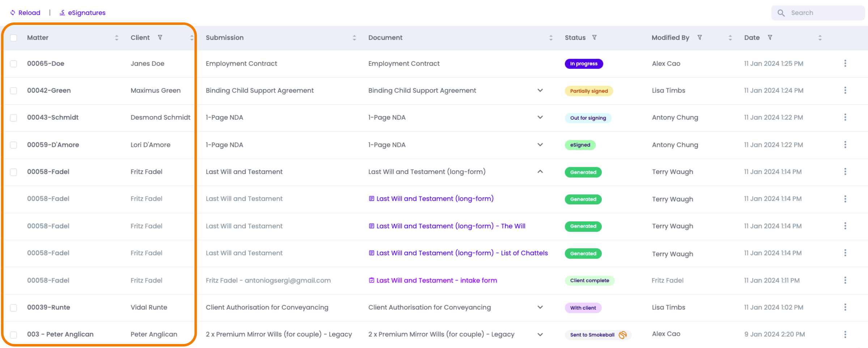Screen dimensions: 868x348
Task: Open row options menu for 00039-Runte
Action: [x=845, y=307]
